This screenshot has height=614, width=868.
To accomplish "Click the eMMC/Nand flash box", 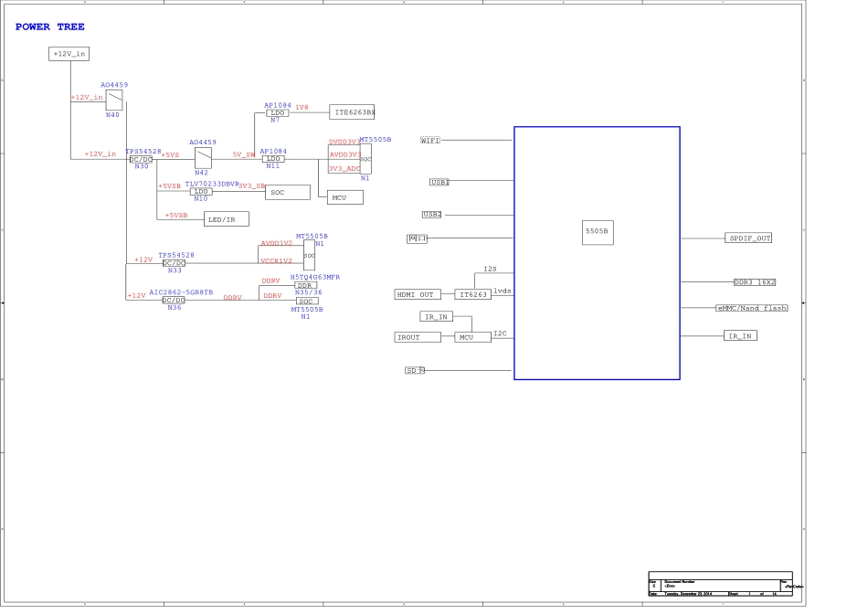I will pyautogui.click(x=751, y=309).
